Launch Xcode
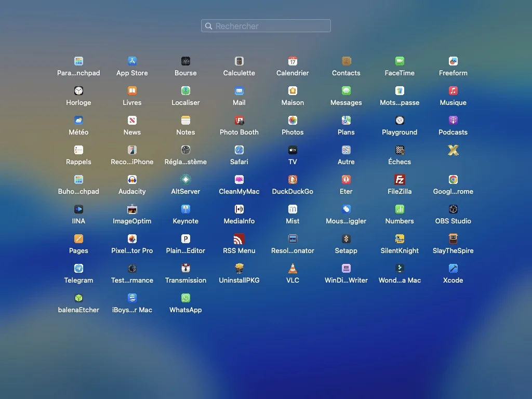 [453, 269]
